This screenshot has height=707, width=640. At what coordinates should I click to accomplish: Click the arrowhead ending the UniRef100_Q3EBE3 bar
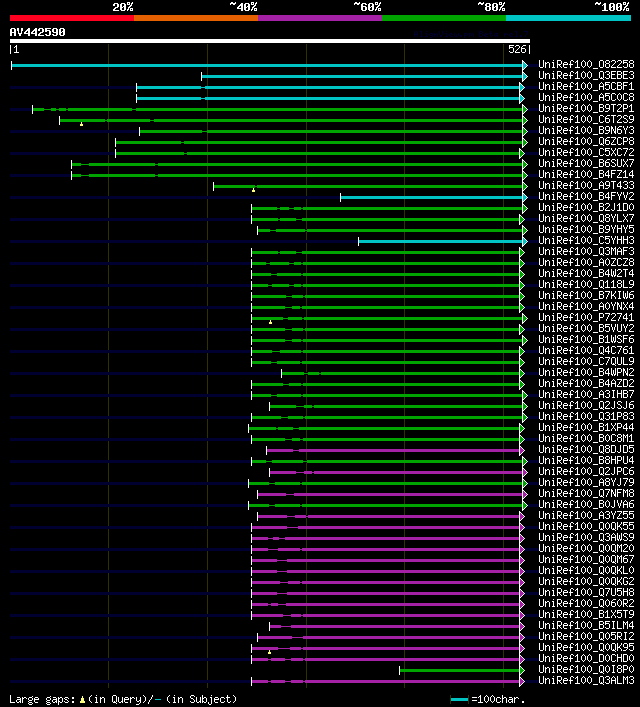(x=525, y=76)
